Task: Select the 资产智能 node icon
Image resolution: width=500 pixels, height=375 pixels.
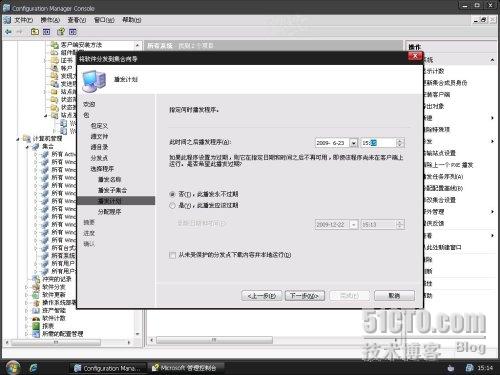Action: tap(36, 310)
